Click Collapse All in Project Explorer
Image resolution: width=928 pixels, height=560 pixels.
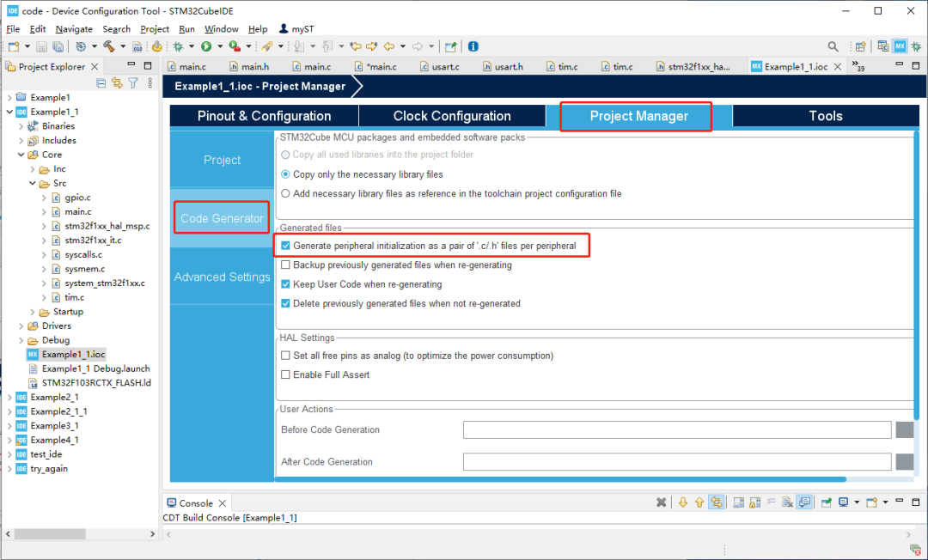pos(101,83)
